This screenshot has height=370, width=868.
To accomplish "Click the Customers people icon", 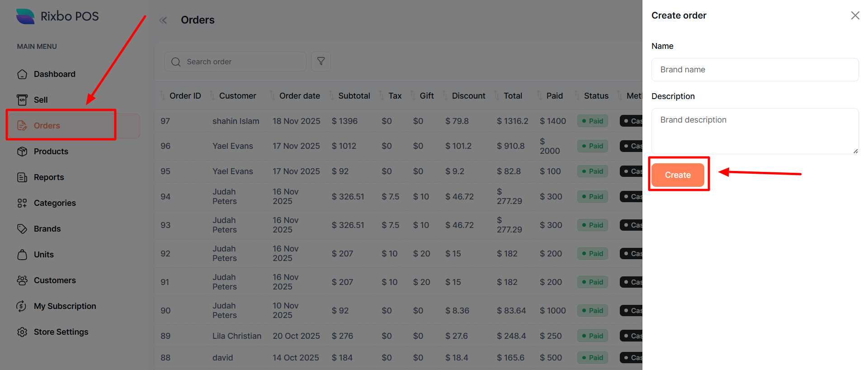I will (x=22, y=280).
